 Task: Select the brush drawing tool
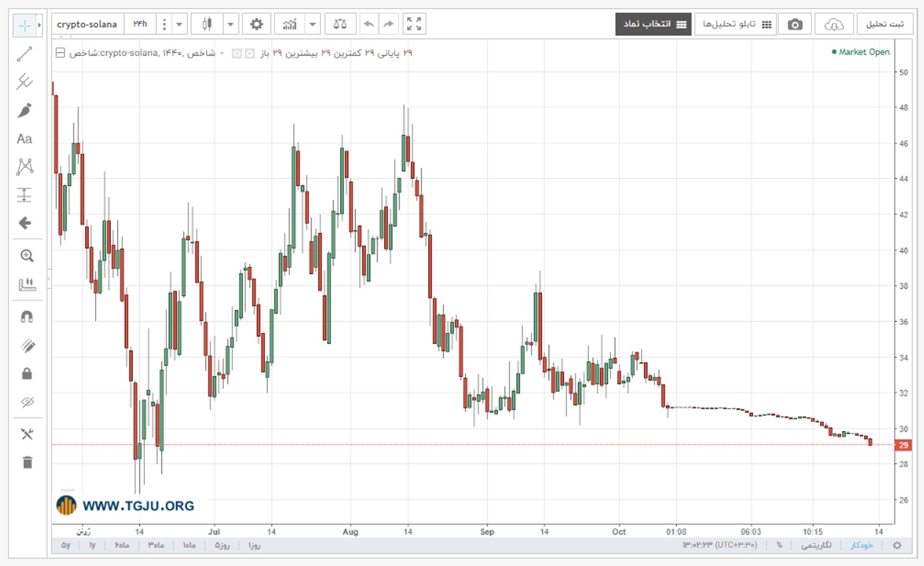pyautogui.click(x=24, y=110)
